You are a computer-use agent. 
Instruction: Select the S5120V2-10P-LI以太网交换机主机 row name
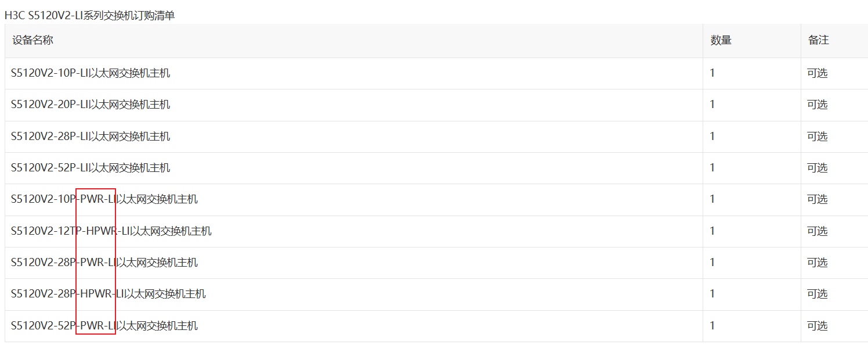(x=91, y=73)
